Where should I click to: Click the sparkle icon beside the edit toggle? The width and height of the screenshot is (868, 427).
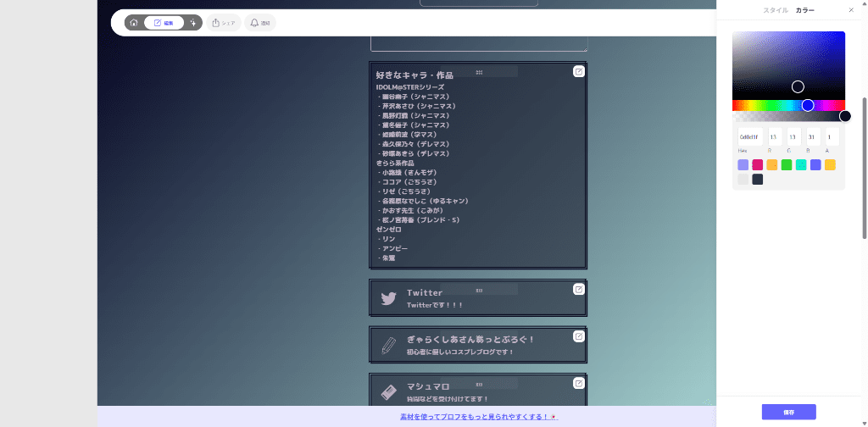point(193,23)
